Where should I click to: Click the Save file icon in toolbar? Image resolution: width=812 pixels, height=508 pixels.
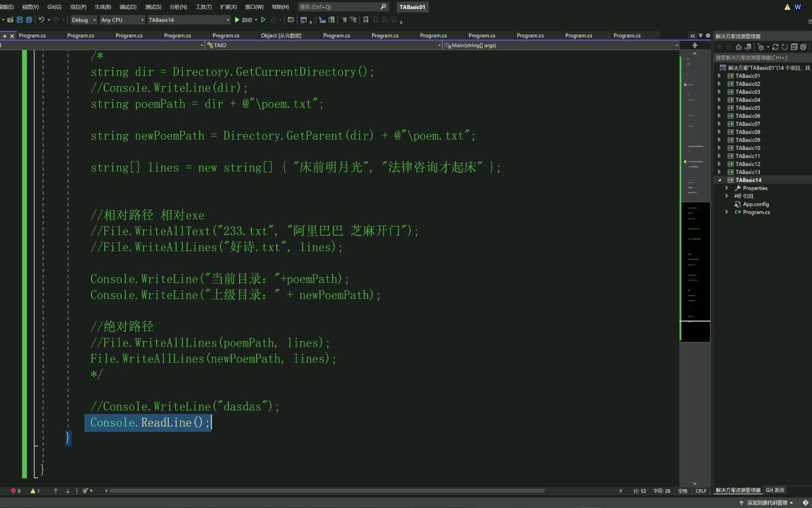(x=20, y=20)
